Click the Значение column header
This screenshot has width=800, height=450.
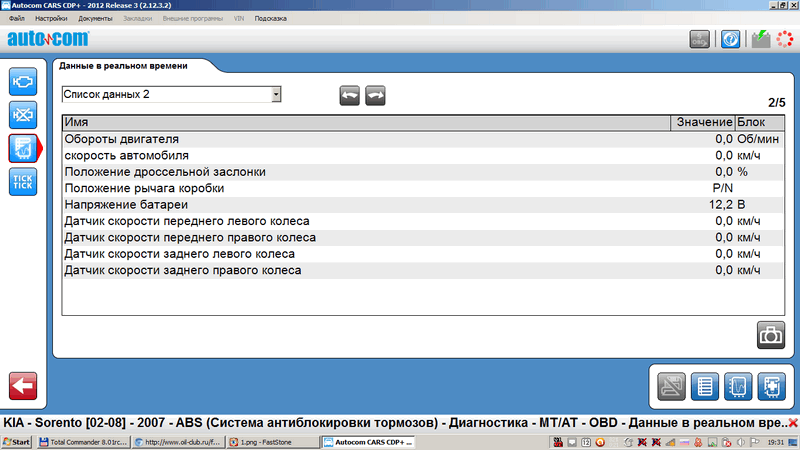pos(703,122)
